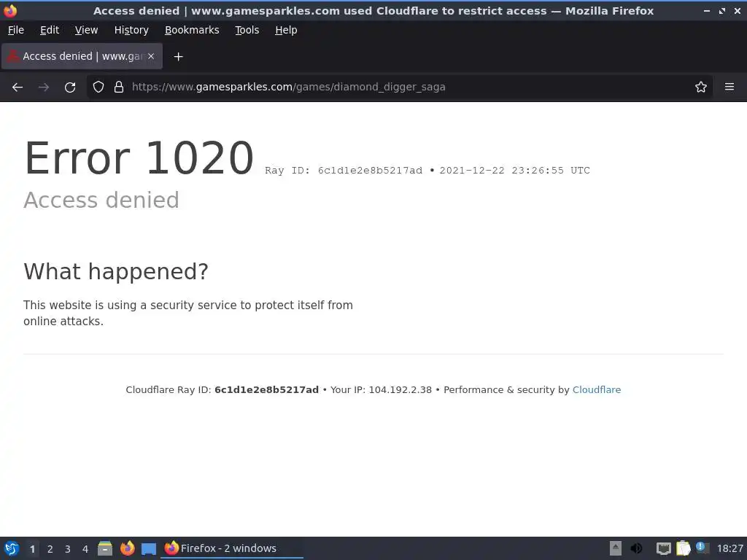This screenshot has width=747, height=560.
Task: Launch the file manager from taskbar
Action: coord(105,548)
